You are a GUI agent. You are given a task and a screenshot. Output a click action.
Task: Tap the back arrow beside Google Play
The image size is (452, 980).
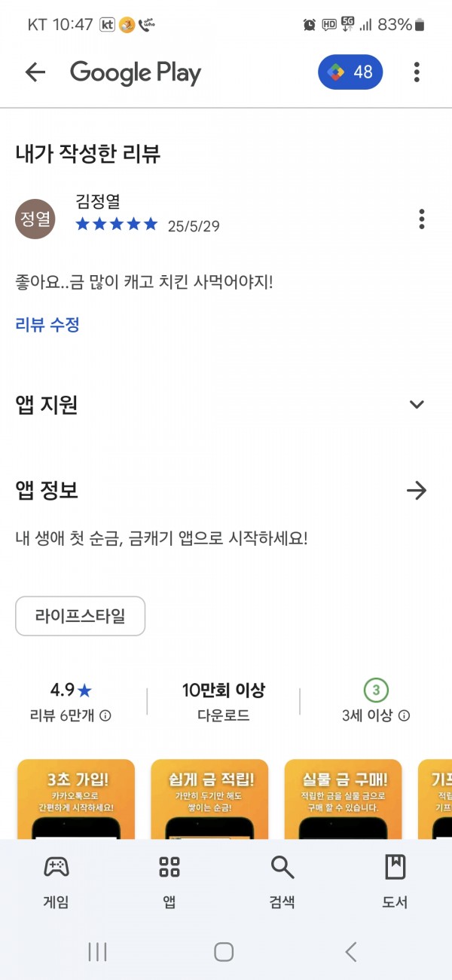[x=35, y=72]
